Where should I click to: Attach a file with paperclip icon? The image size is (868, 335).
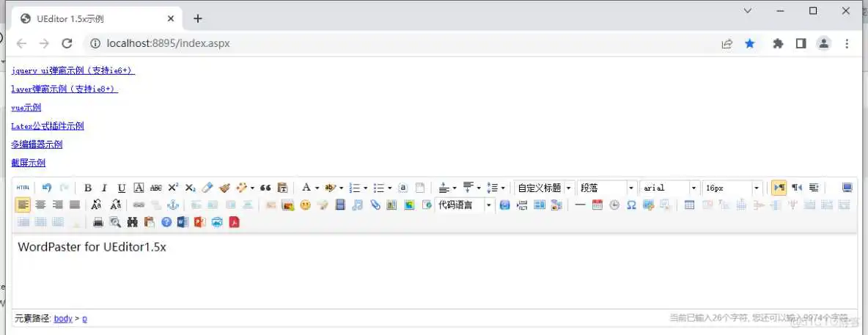pos(375,205)
